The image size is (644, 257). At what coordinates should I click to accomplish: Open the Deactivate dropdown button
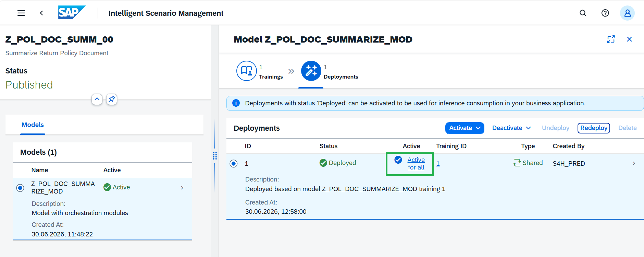coord(511,128)
